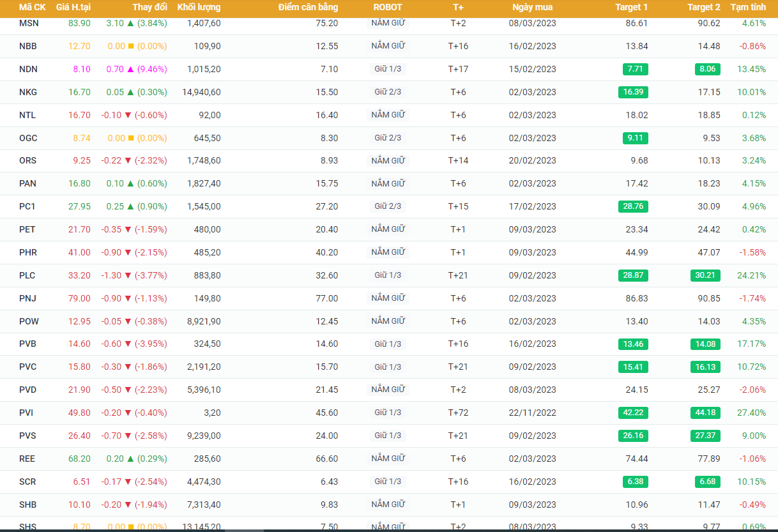Sort by the "Mã CK" column header
Screen dimensions: 778x532
tap(32, 7)
